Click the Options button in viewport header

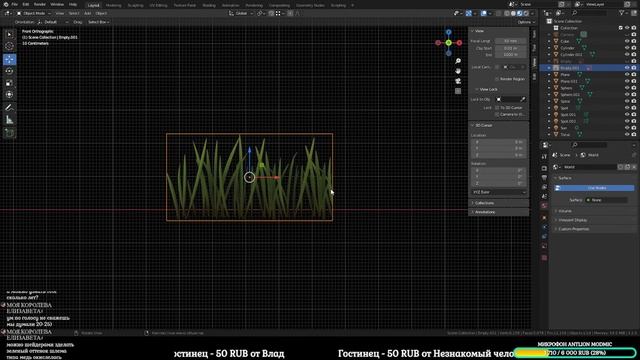click(x=526, y=22)
